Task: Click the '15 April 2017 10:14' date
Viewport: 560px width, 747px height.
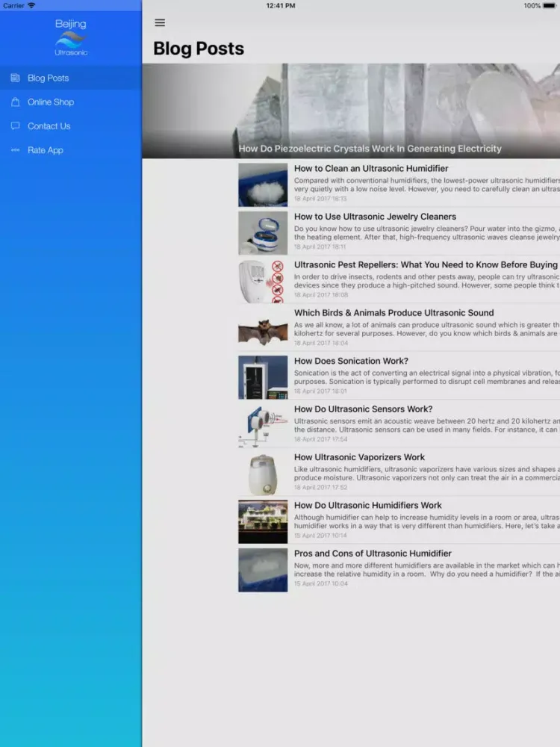Action: 320,536
